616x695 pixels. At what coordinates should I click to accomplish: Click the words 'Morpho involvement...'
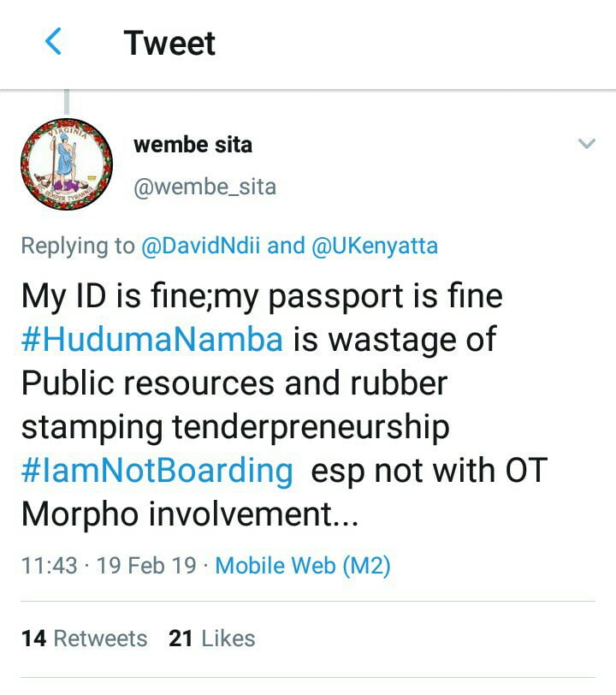click(x=189, y=514)
